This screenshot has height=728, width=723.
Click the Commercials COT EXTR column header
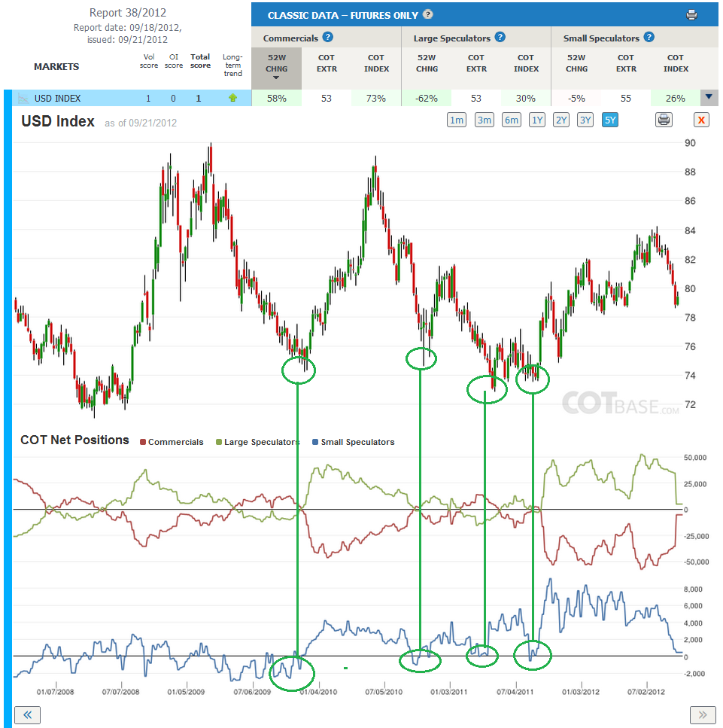[x=327, y=63]
